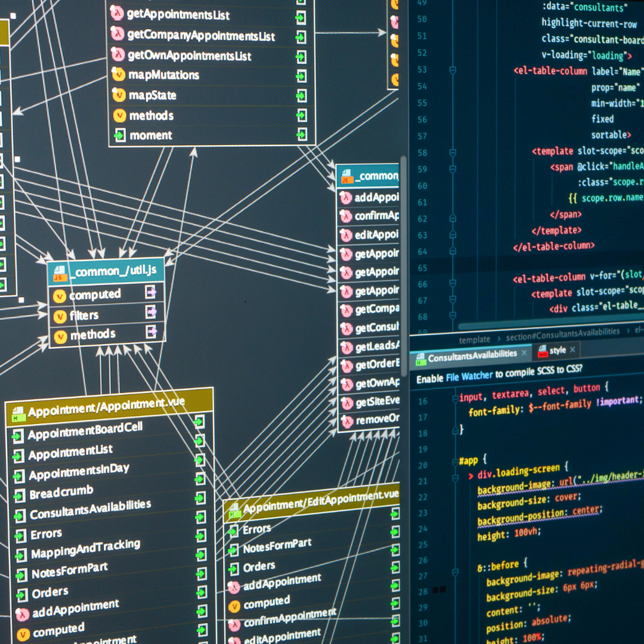Image resolution: width=644 pixels, height=644 pixels.
Task: Click the horizontal scrollbar under the upper editor
Action: click(x=537, y=327)
